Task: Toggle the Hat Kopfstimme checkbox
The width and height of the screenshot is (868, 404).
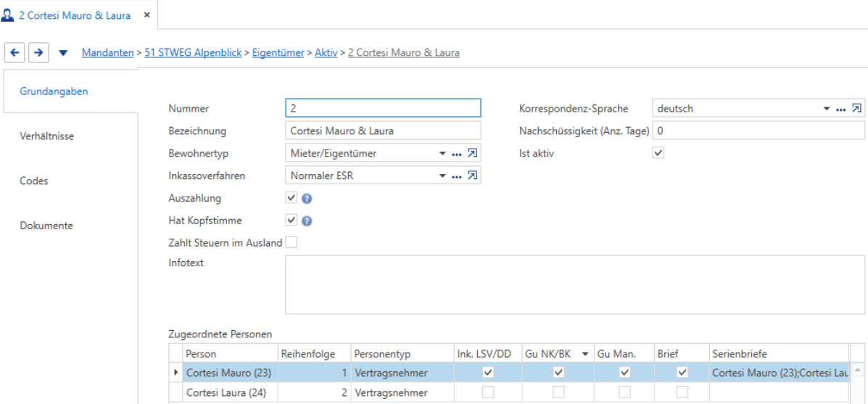Action: pos(292,220)
